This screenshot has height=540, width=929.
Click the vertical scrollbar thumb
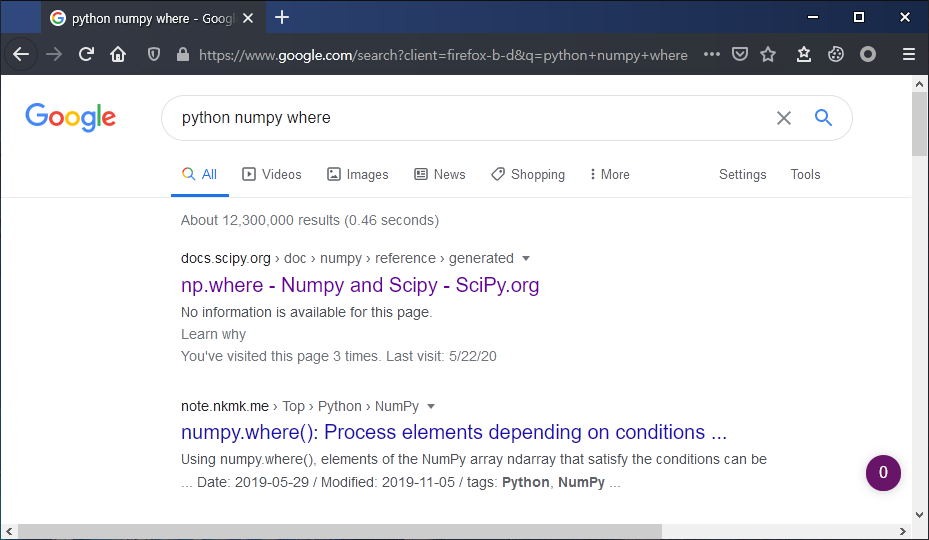[x=919, y=124]
